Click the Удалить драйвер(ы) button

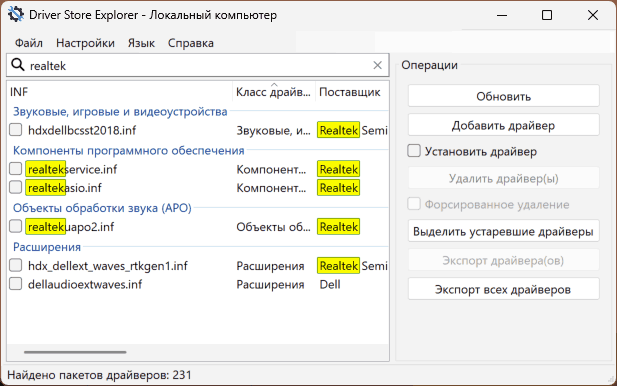[x=504, y=178]
